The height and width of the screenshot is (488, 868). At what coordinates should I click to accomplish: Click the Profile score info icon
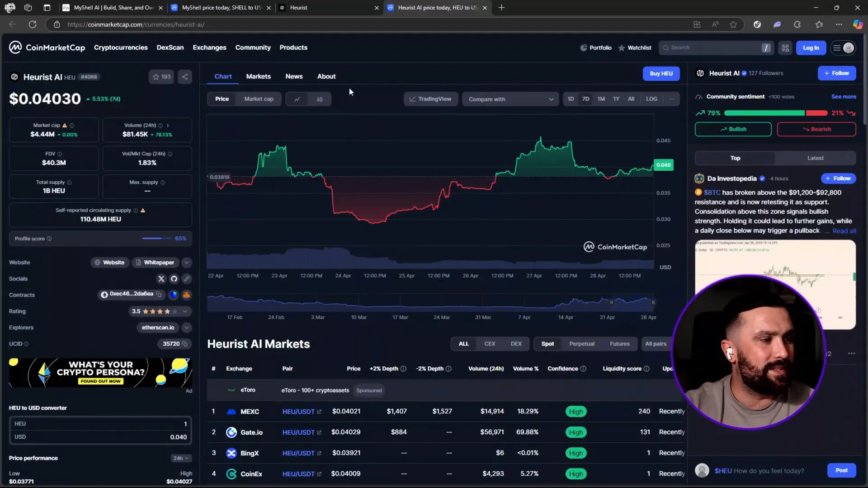click(49, 239)
